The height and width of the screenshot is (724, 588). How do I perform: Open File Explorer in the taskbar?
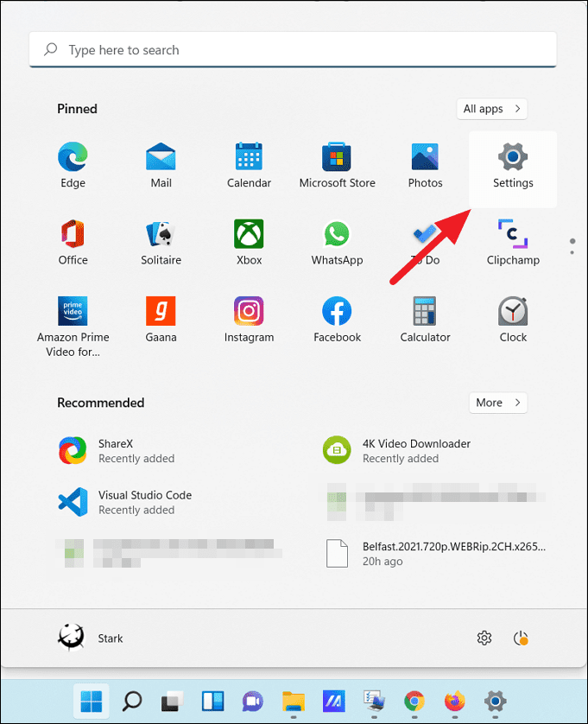click(293, 702)
